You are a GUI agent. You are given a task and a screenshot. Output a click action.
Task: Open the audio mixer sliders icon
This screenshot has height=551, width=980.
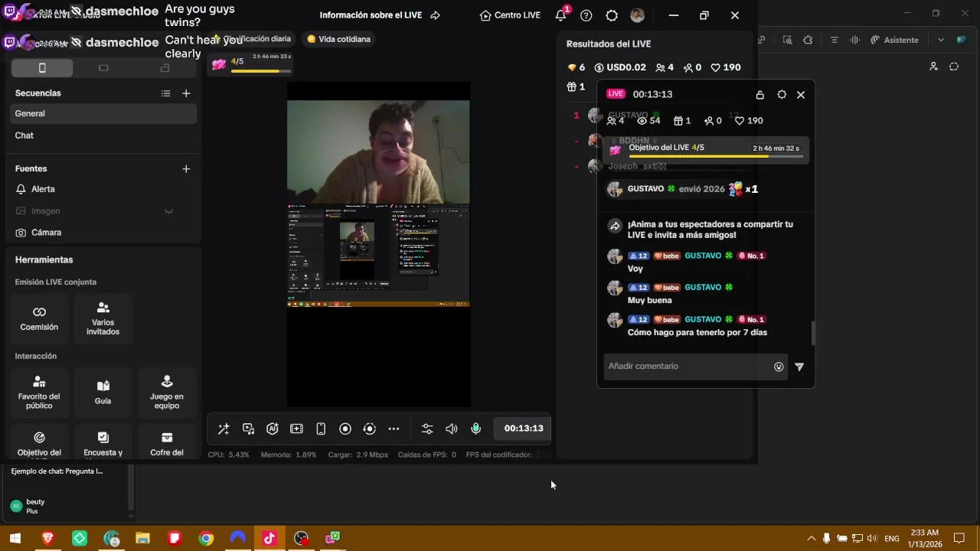(x=427, y=429)
